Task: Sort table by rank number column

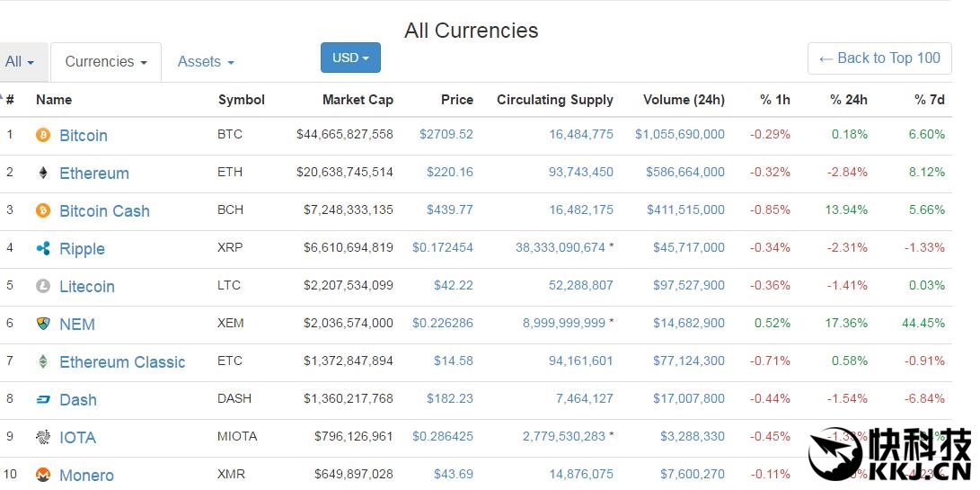Action: (x=10, y=100)
